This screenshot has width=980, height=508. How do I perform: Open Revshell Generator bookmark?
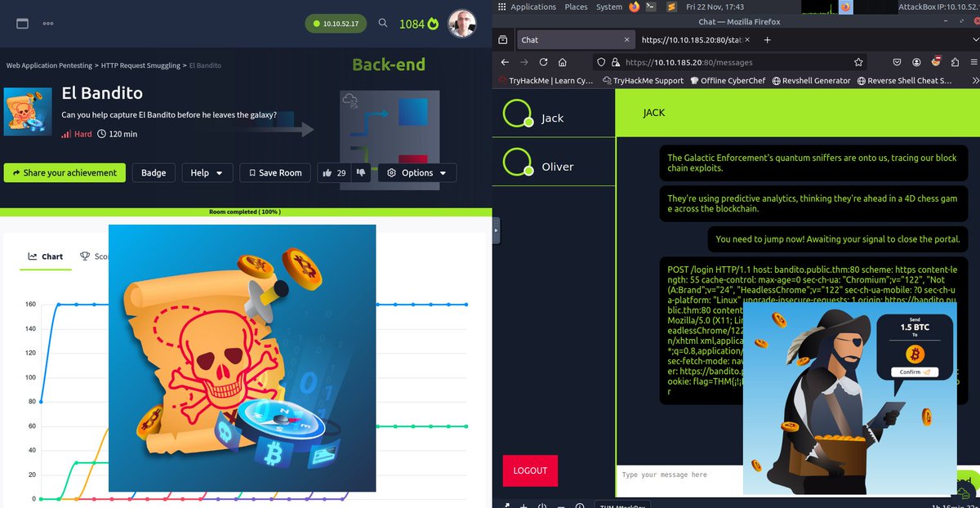coord(810,81)
